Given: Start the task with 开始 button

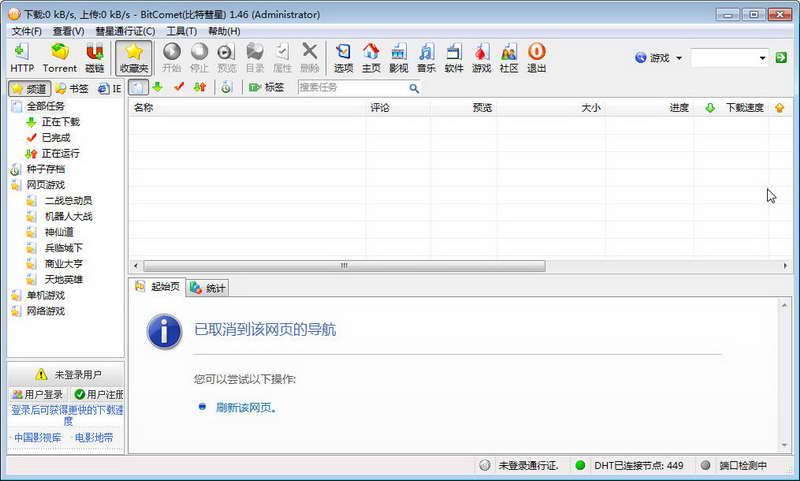Looking at the screenshot, I should tap(171, 58).
